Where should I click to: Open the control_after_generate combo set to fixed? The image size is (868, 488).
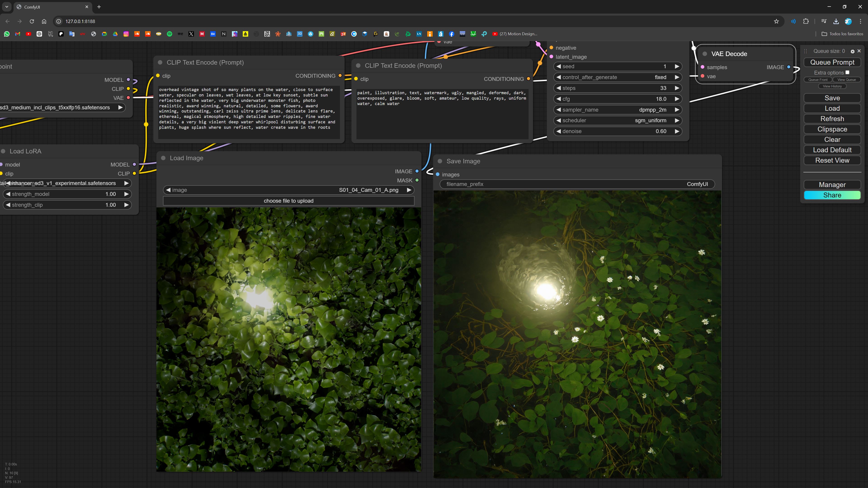618,77
